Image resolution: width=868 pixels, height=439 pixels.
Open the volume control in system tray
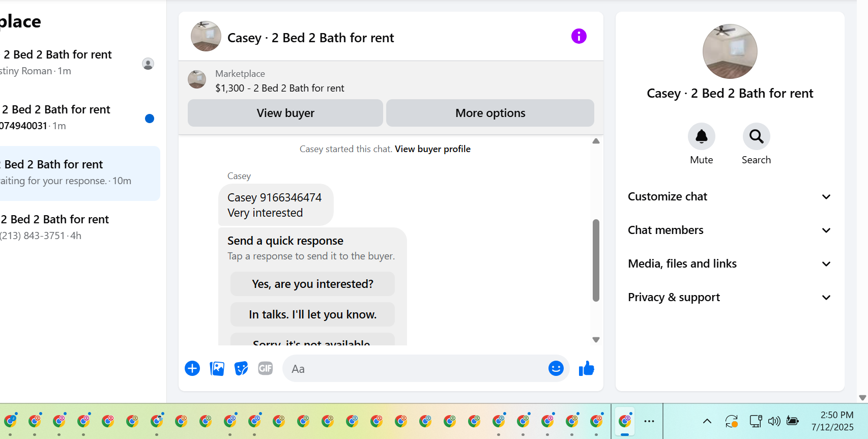(774, 421)
